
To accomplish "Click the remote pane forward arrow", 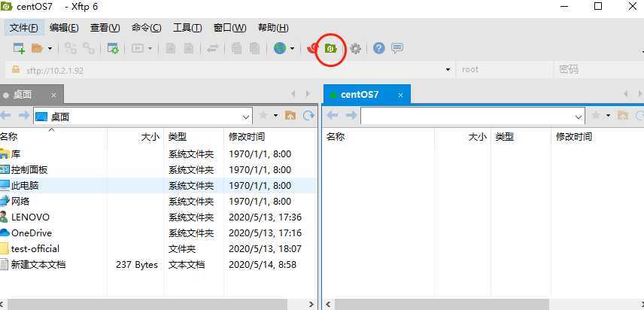I will [351, 116].
